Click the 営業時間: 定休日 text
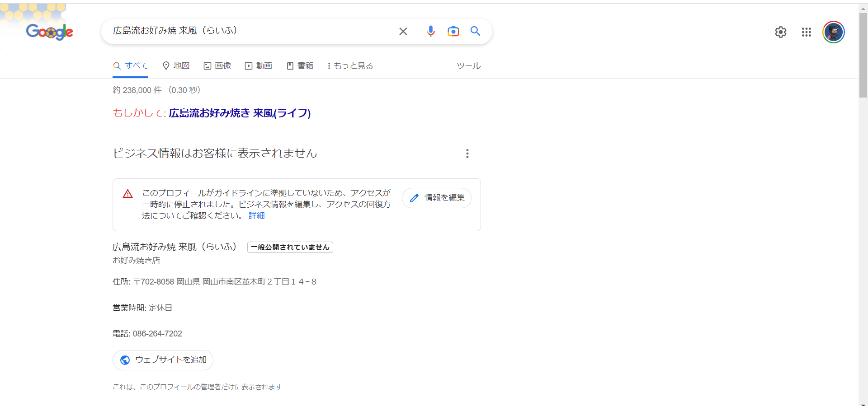 142,308
